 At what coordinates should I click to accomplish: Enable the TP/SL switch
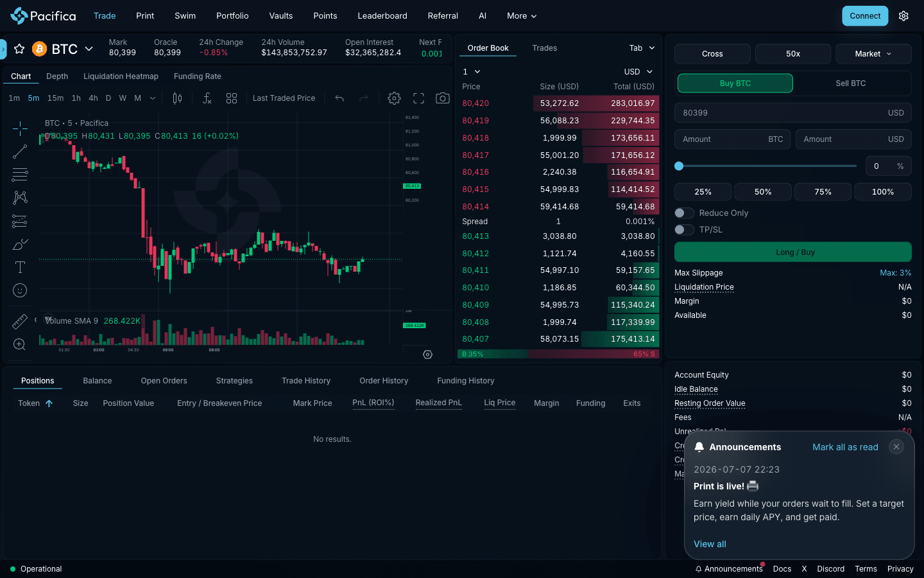[684, 229]
